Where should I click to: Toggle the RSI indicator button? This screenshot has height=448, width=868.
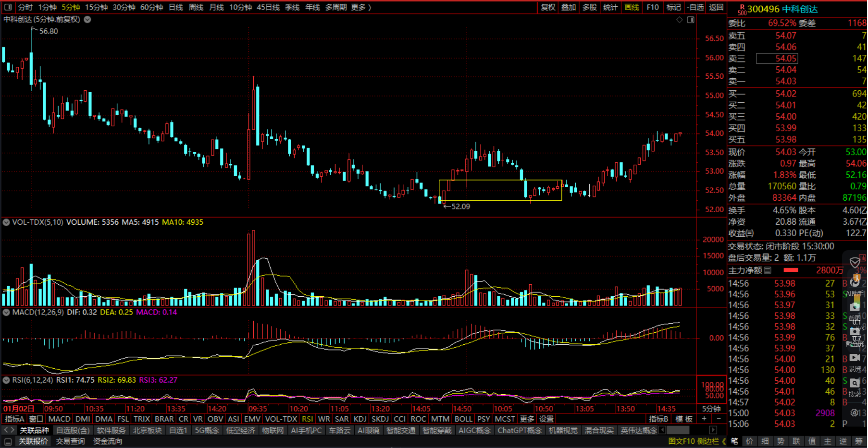308,419
